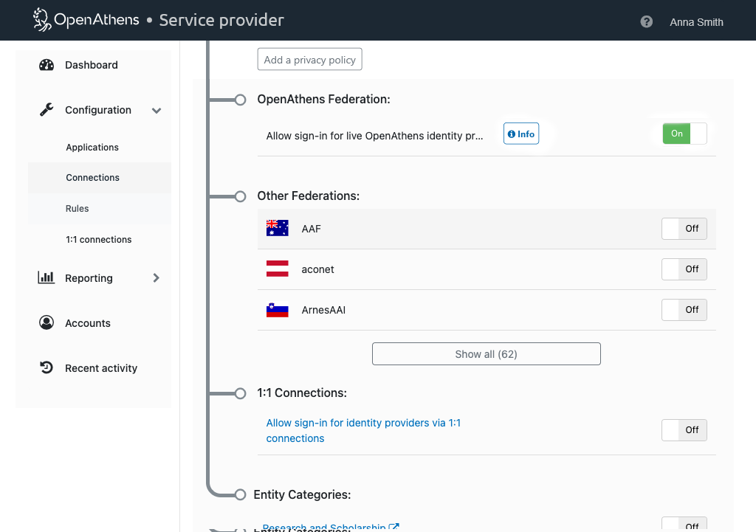Select the Rules submenu item
Screen dimensions: 756x532
[78, 209]
